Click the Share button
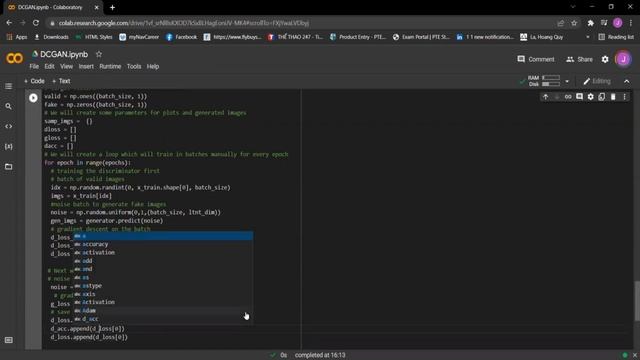Viewport: 640px width, 360px height. (x=579, y=59)
